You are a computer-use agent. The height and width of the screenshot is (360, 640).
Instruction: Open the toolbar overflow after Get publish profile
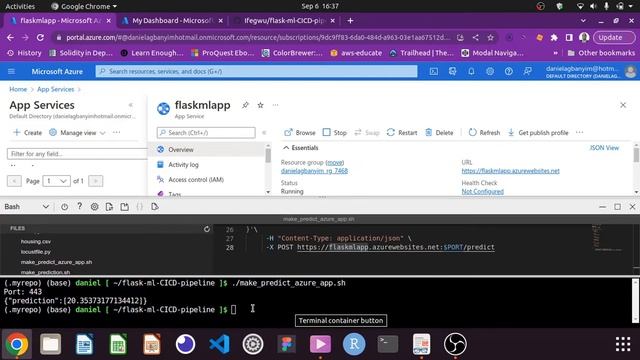tap(580, 132)
